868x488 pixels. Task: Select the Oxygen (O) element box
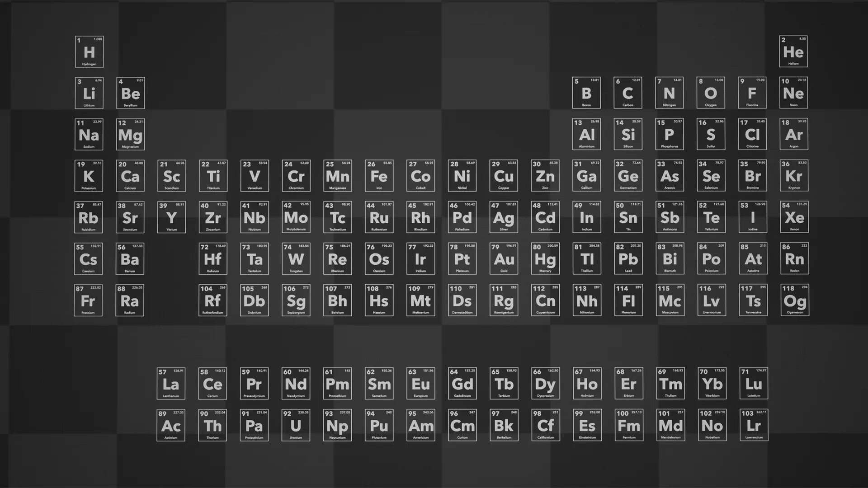tap(711, 93)
